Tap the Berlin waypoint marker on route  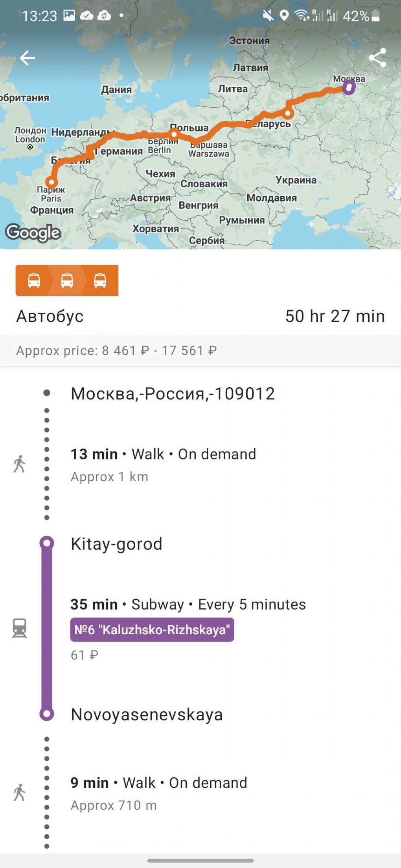[x=174, y=134]
